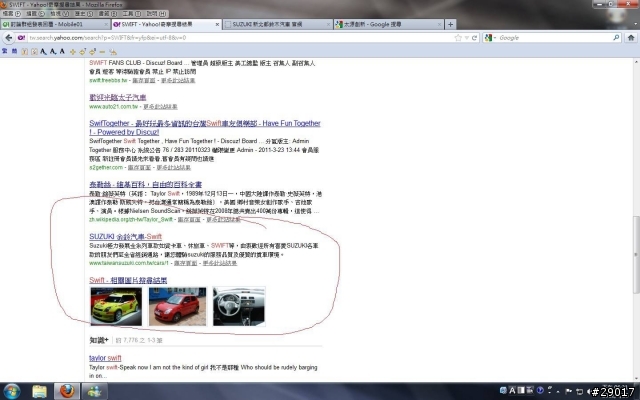This screenshot has height=400, width=640.
Task: Open the SwifTogether club result link
Action: point(205,127)
